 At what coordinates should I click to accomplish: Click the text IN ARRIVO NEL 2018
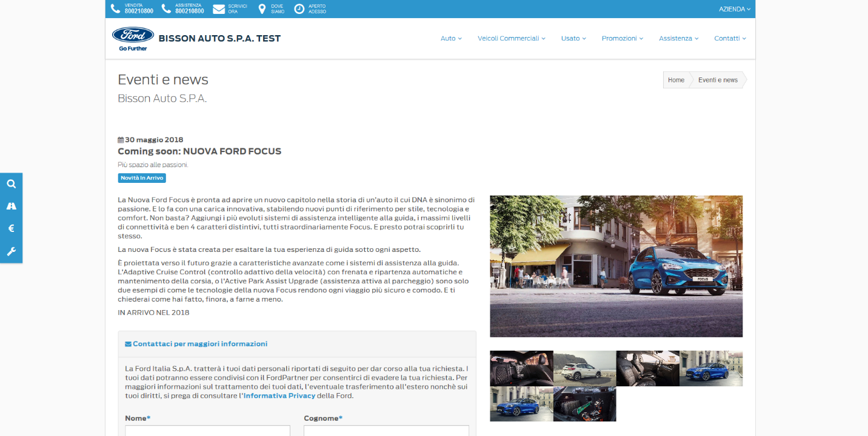[153, 312]
